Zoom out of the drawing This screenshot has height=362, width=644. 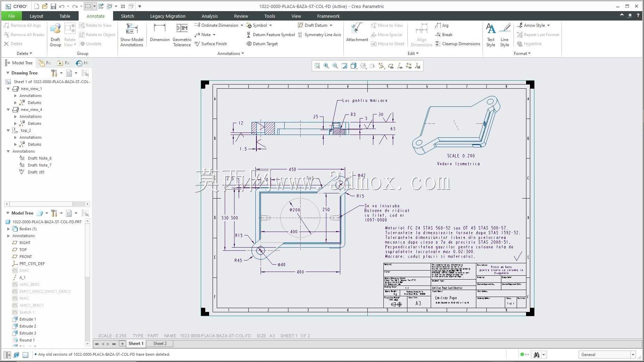pos(335,66)
